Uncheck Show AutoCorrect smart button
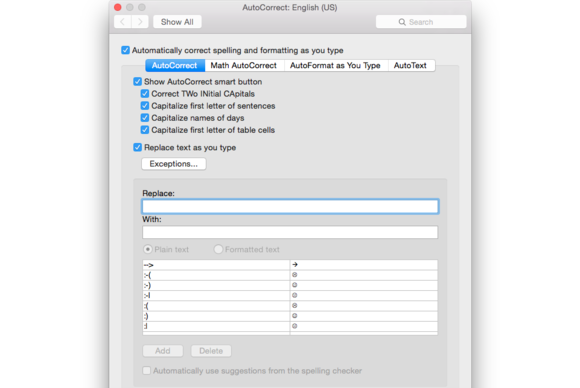The width and height of the screenshot is (580, 388). 138,81
